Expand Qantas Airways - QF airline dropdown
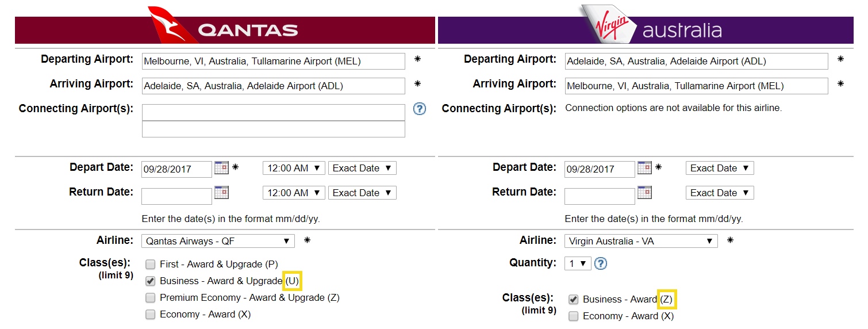The image size is (868, 329). [x=218, y=241]
